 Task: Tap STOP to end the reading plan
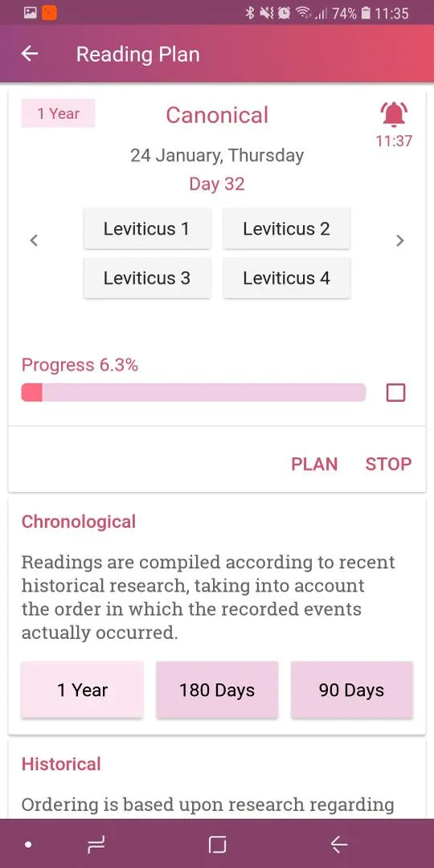[389, 464]
